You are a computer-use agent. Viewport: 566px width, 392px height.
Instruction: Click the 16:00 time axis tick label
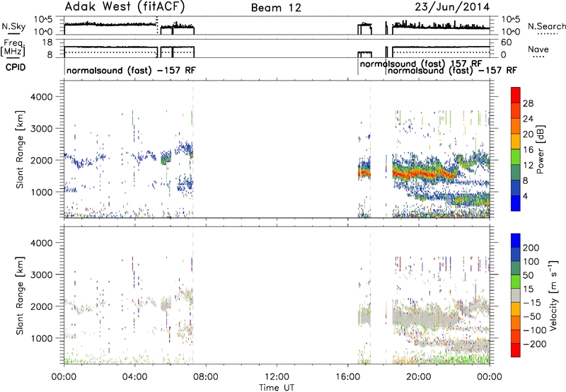point(347,377)
